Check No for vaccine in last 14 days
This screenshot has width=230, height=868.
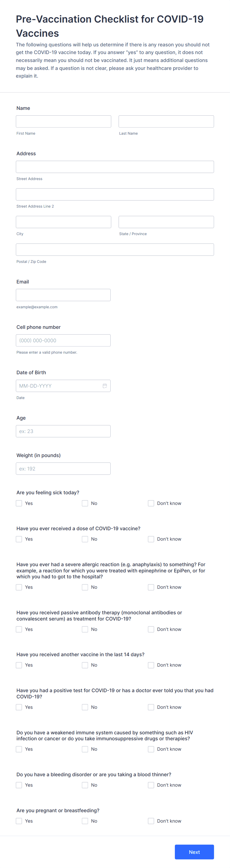click(85, 665)
